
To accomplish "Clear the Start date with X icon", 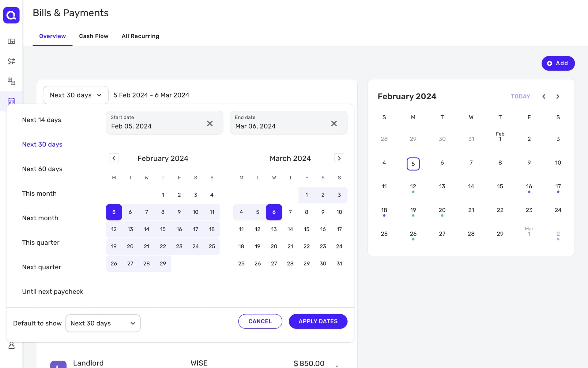I will coord(210,123).
